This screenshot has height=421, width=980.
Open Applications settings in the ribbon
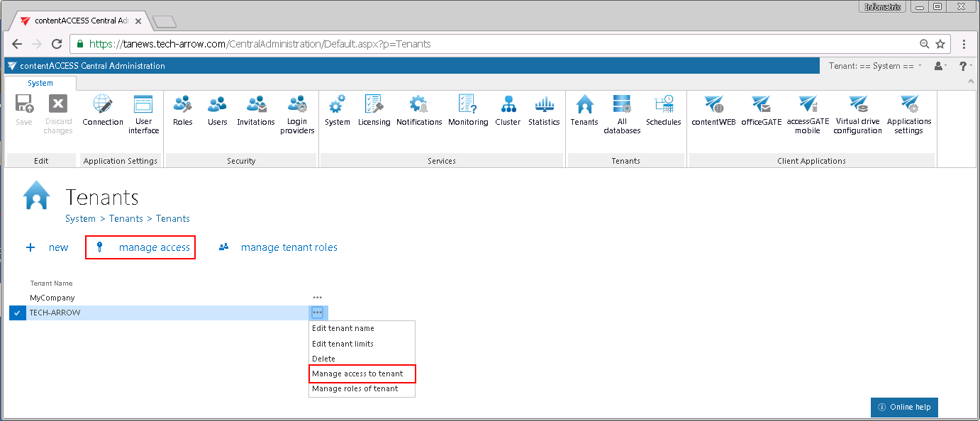click(x=909, y=114)
